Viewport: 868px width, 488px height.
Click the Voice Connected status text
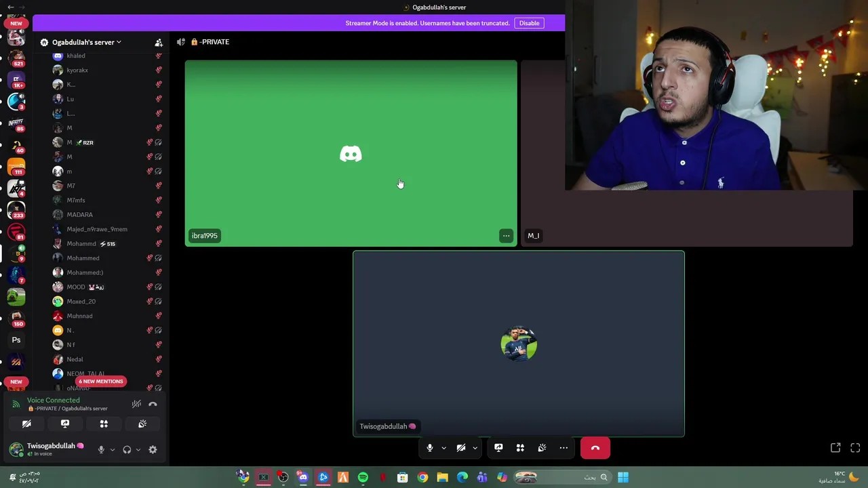pyautogui.click(x=54, y=401)
